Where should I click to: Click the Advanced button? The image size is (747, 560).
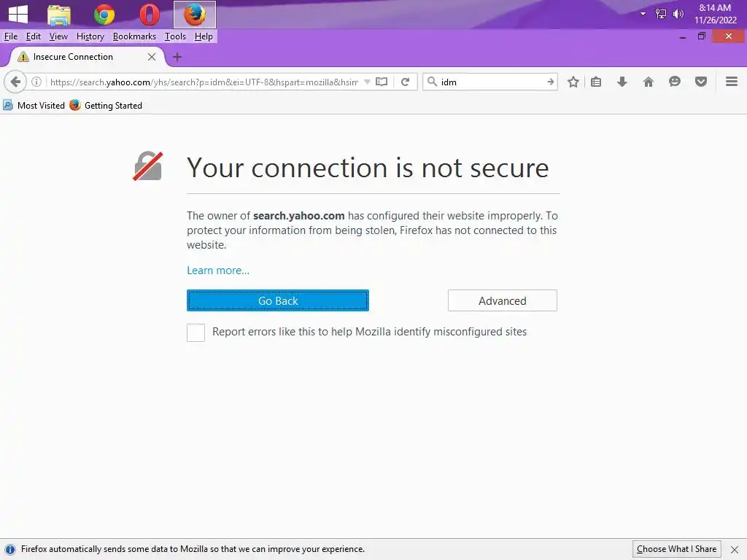tap(502, 300)
